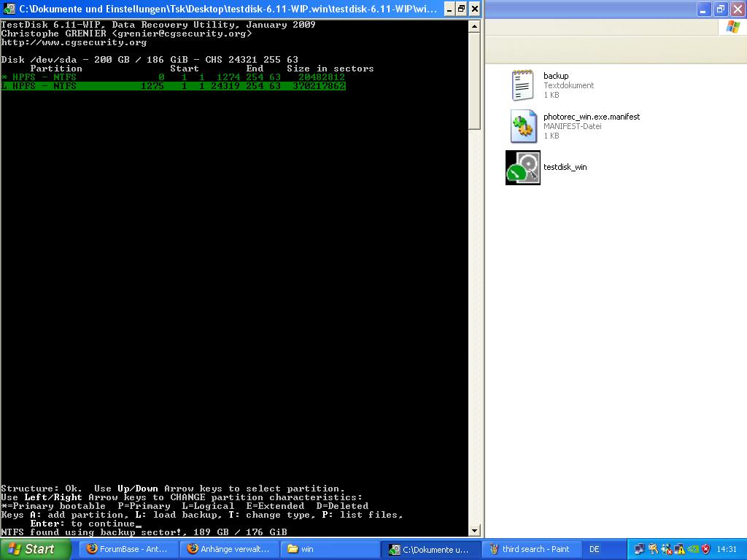Click the Windows flag logo in Explorer
The height and width of the screenshot is (560, 747).
[x=733, y=27]
